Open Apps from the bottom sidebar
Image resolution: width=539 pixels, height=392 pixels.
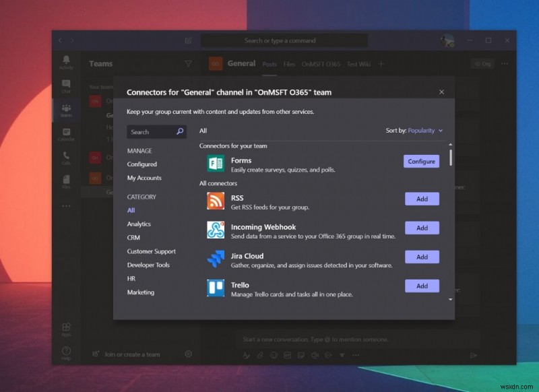(x=65, y=328)
